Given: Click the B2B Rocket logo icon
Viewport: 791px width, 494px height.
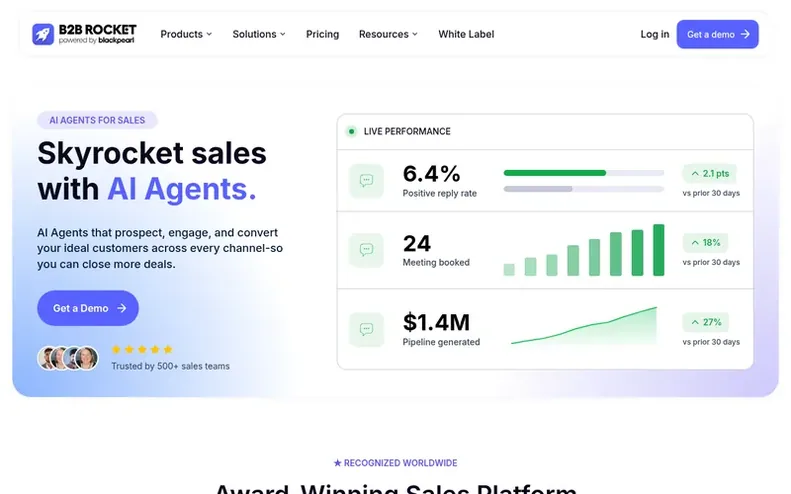Looking at the screenshot, I should click(x=43, y=34).
